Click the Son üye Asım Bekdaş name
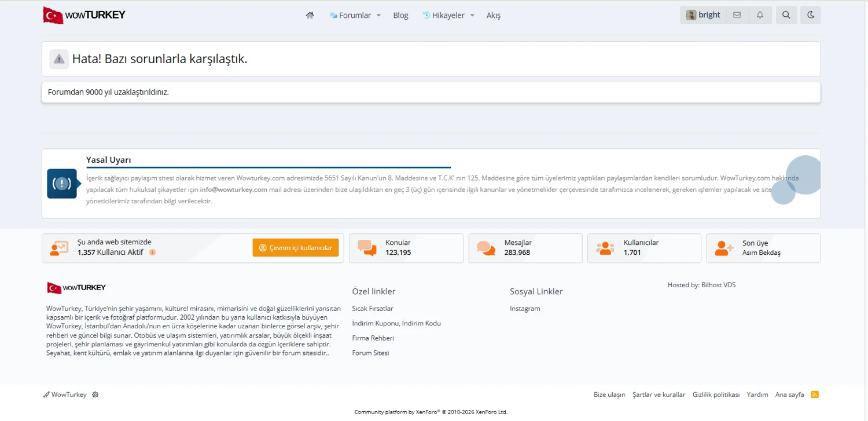The image size is (868, 421). coord(761,252)
